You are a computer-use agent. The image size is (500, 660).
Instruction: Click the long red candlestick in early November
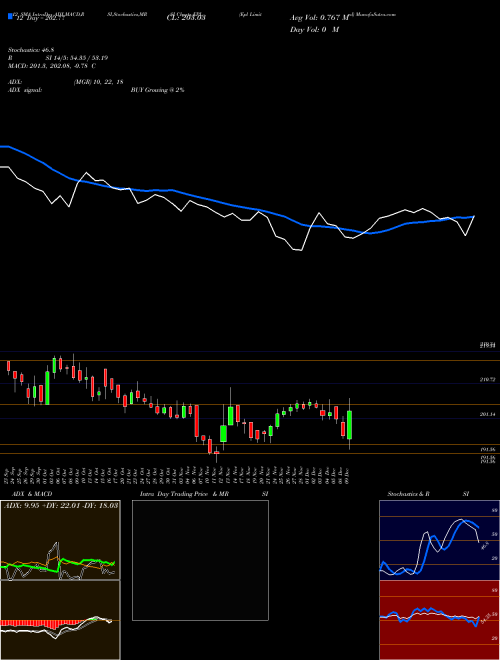196,421
